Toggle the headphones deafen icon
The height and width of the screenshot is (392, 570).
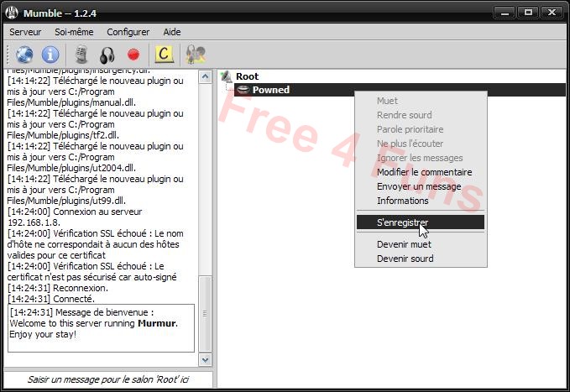[107, 55]
